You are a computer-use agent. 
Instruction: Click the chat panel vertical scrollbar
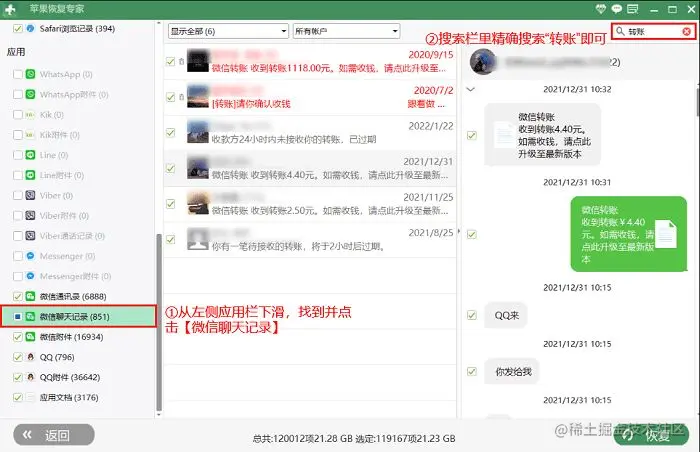tap(698, 101)
